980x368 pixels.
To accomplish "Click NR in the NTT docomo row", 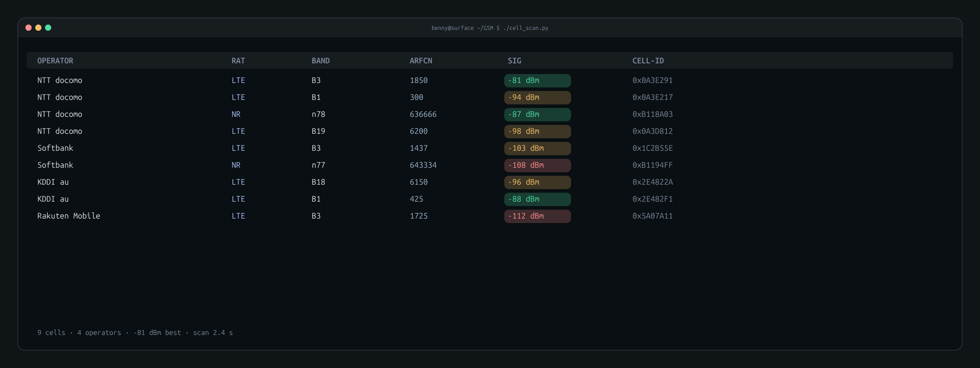I will click(236, 114).
